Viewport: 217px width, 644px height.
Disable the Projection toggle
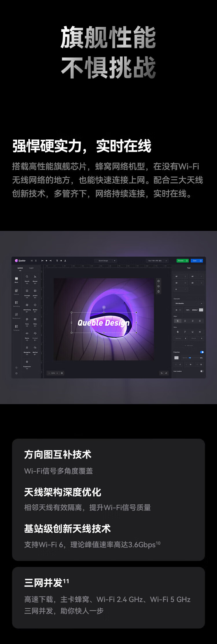pyautogui.click(x=202, y=352)
